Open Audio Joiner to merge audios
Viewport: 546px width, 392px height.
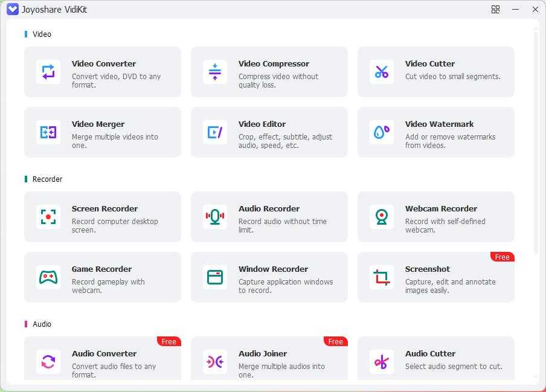(x=269, y=361)
